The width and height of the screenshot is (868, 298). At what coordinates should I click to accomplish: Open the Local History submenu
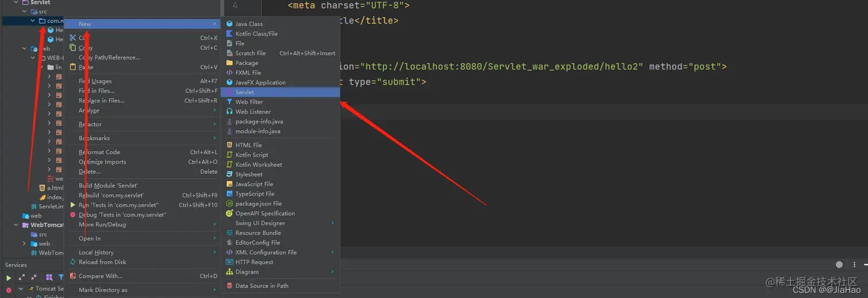pos(142,253)
